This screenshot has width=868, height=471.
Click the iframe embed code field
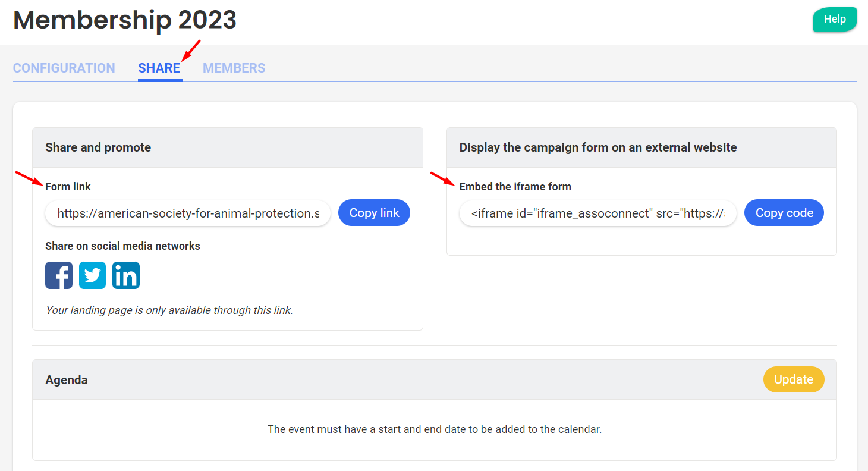point(597,213)
